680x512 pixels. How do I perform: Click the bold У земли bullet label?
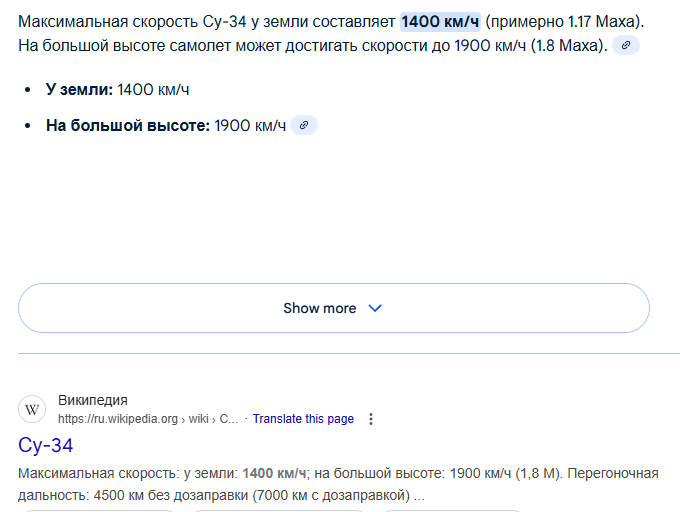(x=79, y=90)
